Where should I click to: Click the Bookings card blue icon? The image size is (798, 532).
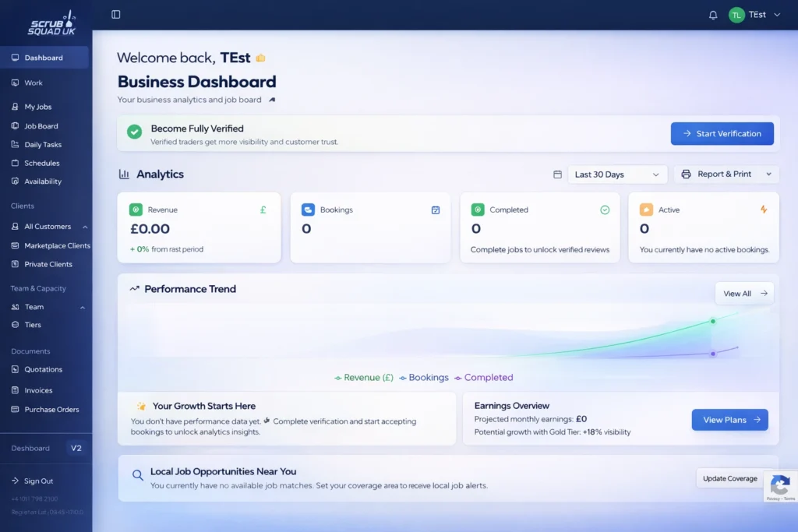click(308, 210)
